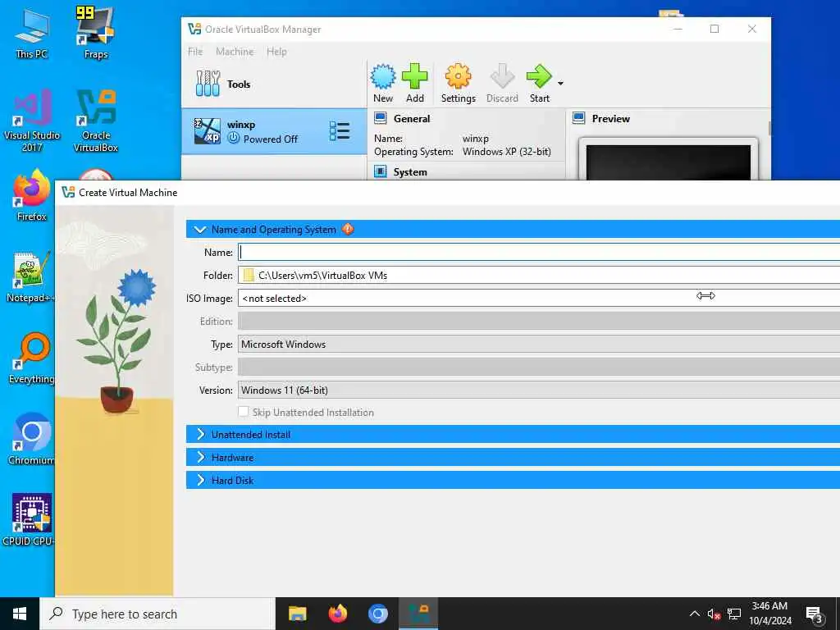Open the Start button dropdown arrow
The height and width of the screenshot is (630, 840).
click(560, 84)
